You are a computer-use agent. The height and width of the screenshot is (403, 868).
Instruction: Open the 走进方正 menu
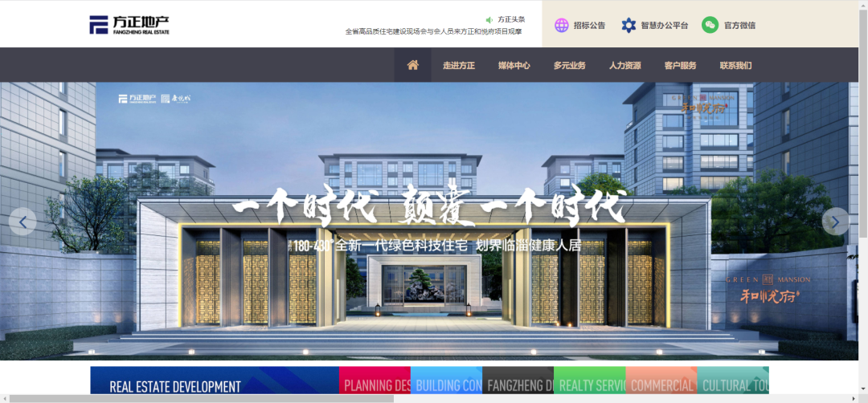click(x=459, y=65)
